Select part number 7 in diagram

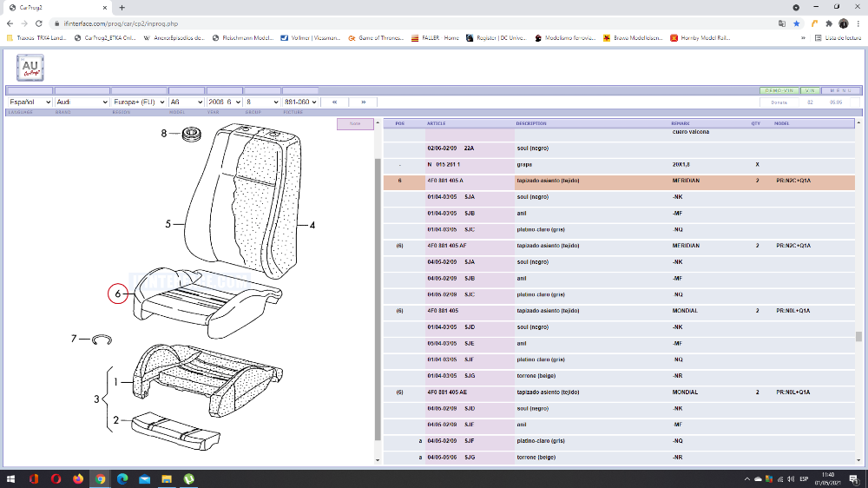[74, 339]
